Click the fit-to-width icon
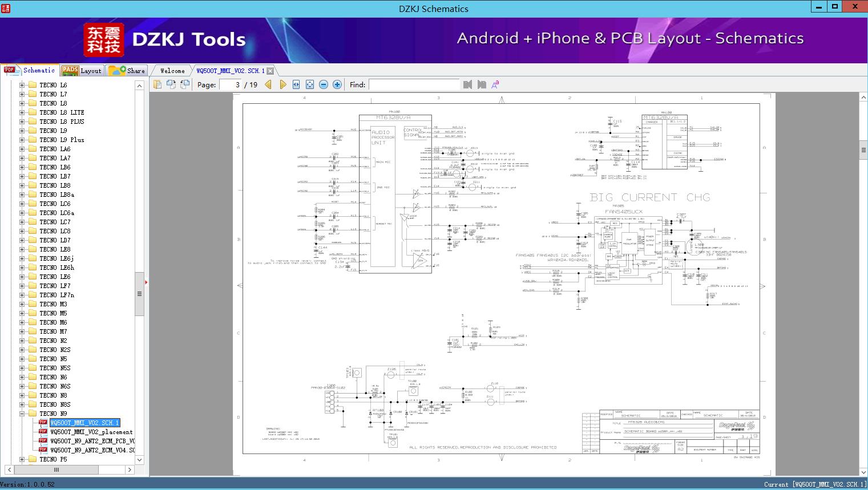The width and height of the screenshot is (868, 490). (296, 84)
